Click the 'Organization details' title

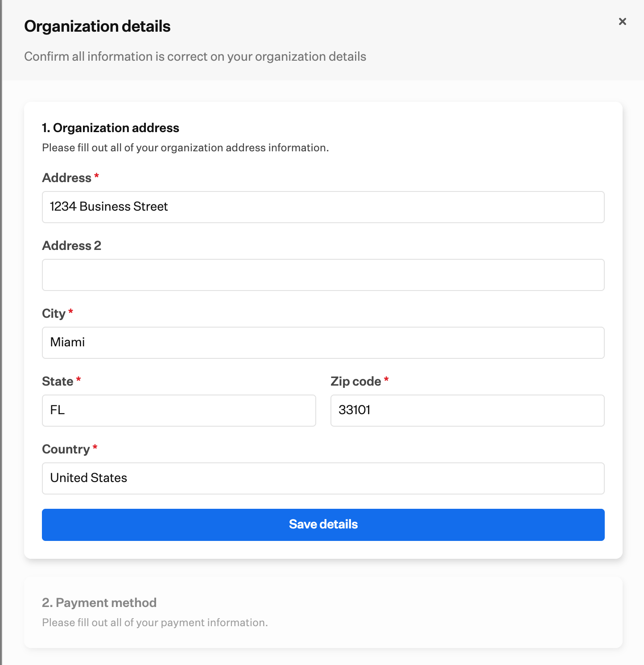(97, 26)
